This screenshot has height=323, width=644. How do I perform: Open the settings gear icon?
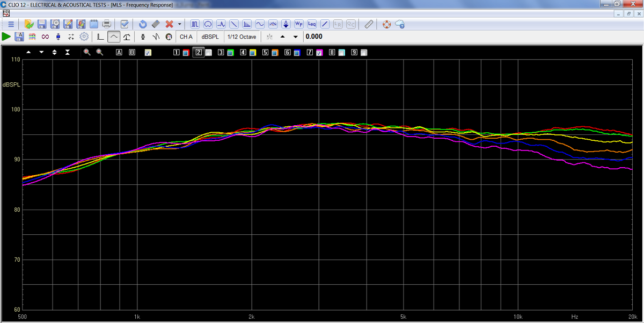[x=84, y=37]
